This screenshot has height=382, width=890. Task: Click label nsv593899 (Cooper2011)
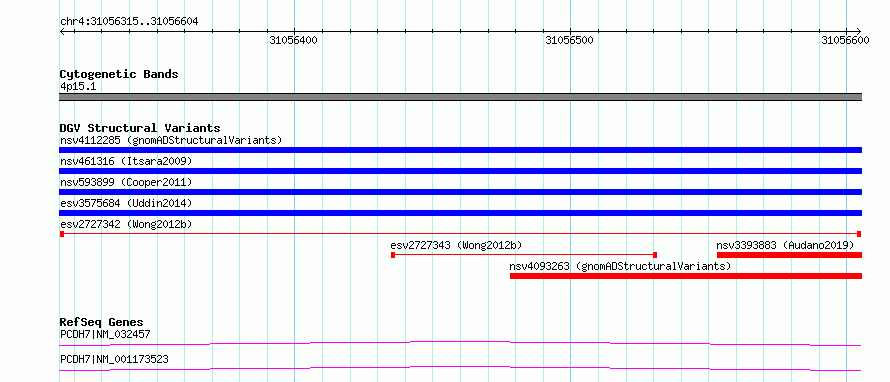(126, 182)
